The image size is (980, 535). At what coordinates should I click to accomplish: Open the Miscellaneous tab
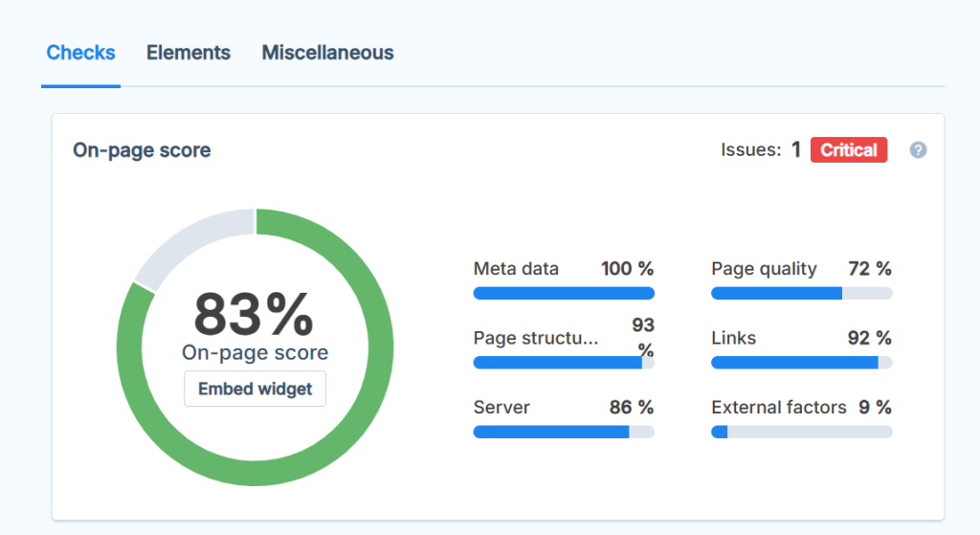point(327,53)
